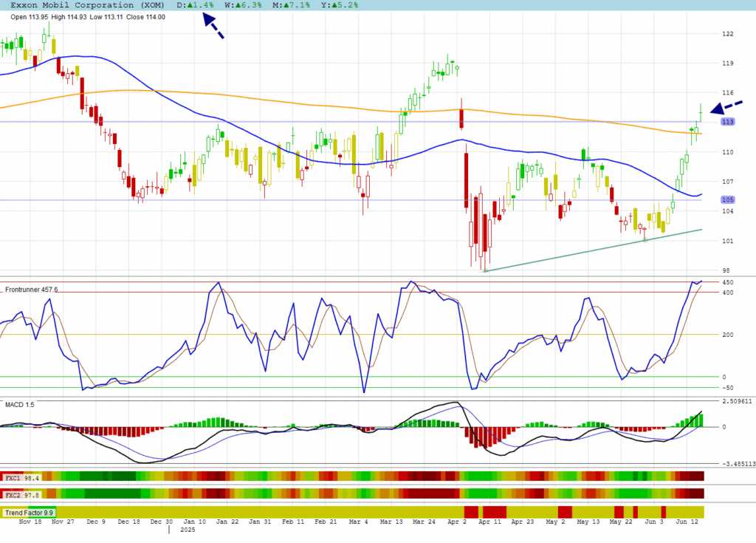756x543 pixels.
Task: Click the MACD 1.5 indicator label
Action: point(20,404)
